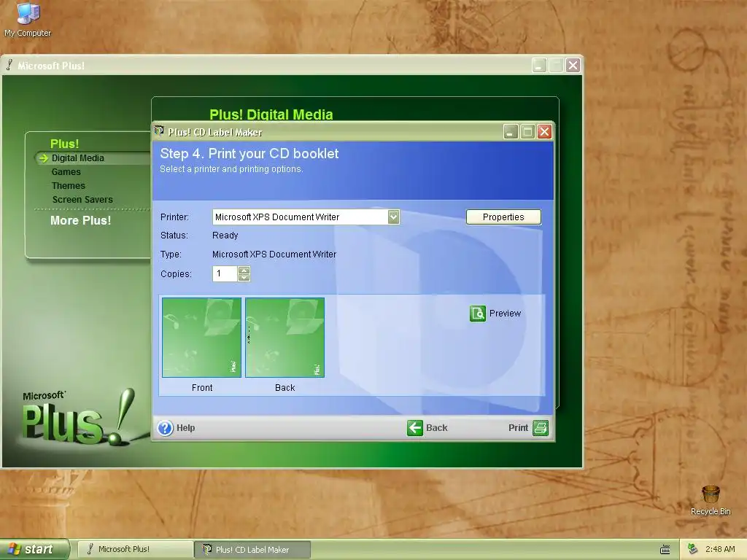The height and width of the screenshot is (560, 747).
Task: Click the green printer icon
Action: (x=541, y=428)
